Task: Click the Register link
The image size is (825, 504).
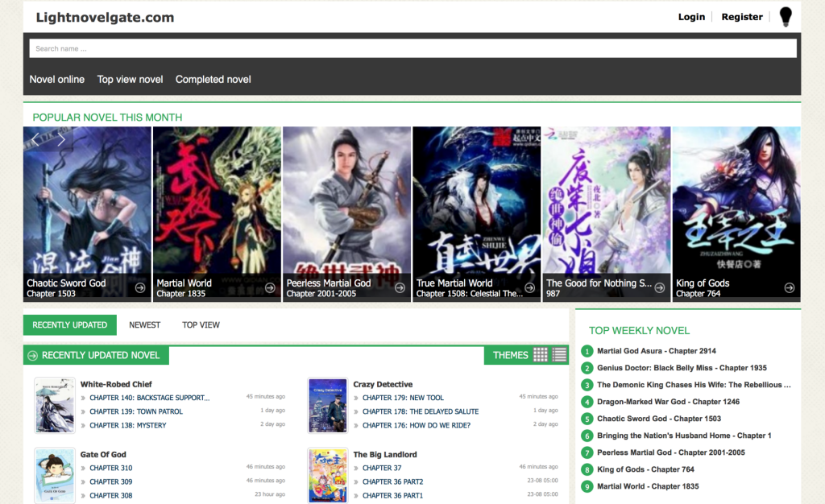Action: coord(742,17)
